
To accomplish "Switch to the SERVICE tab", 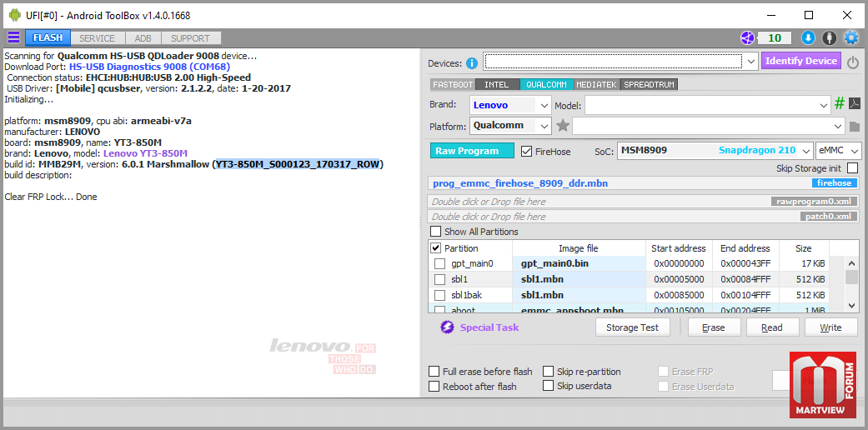I will point(97,38).
